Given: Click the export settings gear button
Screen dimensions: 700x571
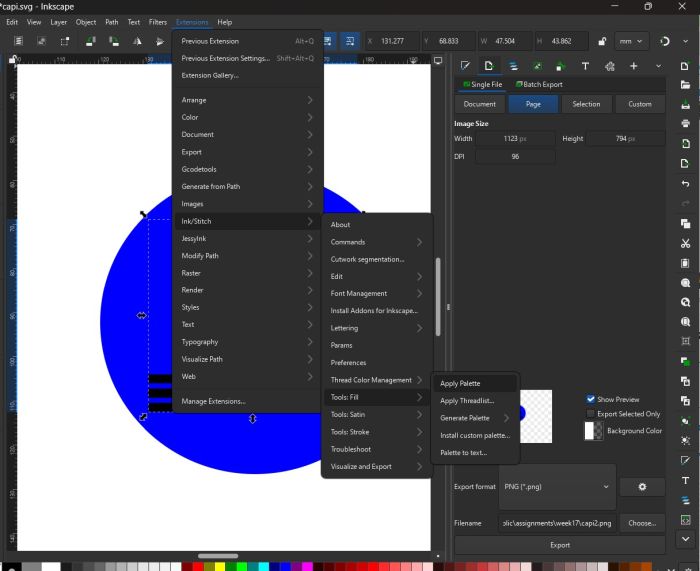Looking at the screenshot, I should pos(642,487).
